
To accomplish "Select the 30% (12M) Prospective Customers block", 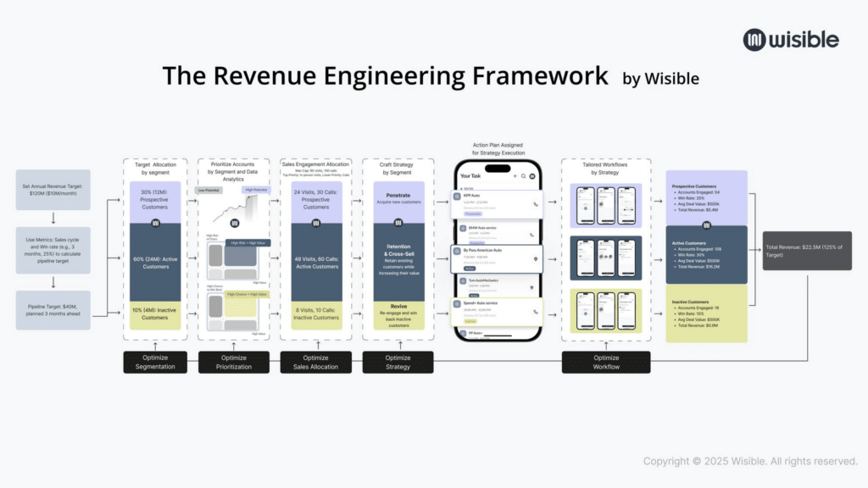I will (155, 202).
